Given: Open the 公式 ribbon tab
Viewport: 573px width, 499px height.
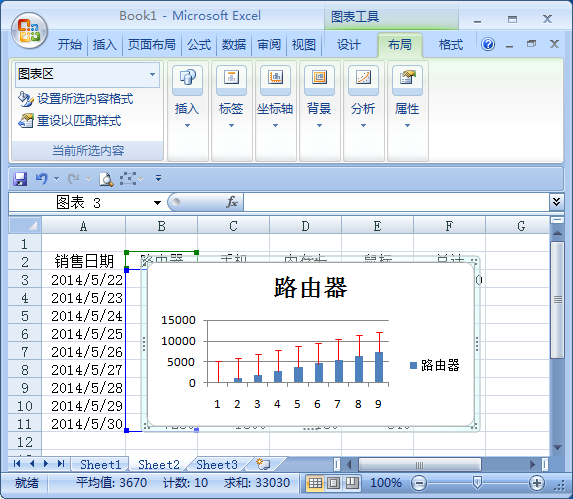Looking at the screenshot, I should coord(199,45).
